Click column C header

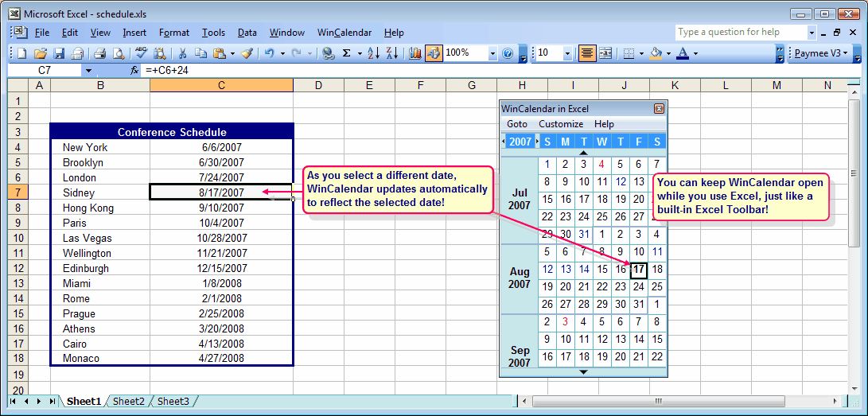click(x=221, y=84)
